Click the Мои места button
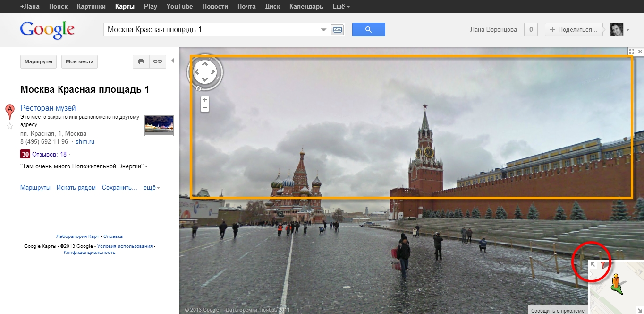The width and height of the screenshot is (644, 314). tap(79, 61)
